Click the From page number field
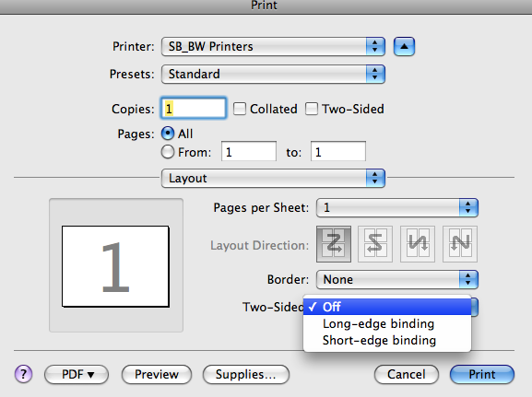532x397 pixels. 249,152
